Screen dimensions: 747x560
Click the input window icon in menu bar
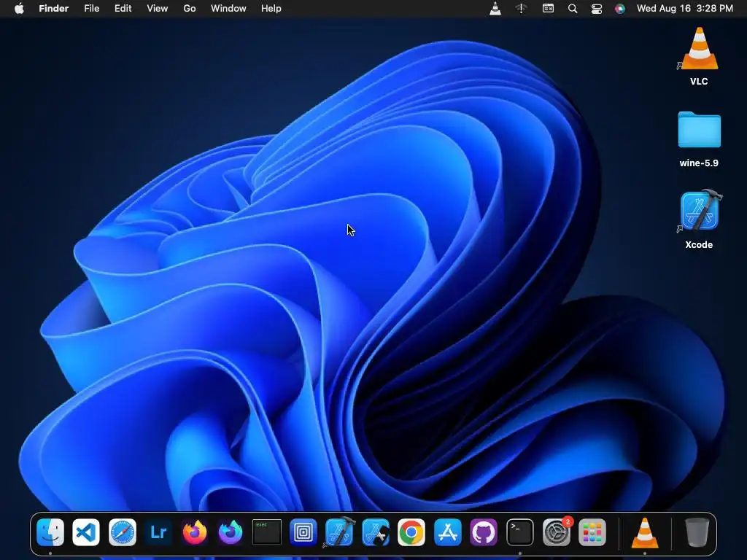(549, 9)
